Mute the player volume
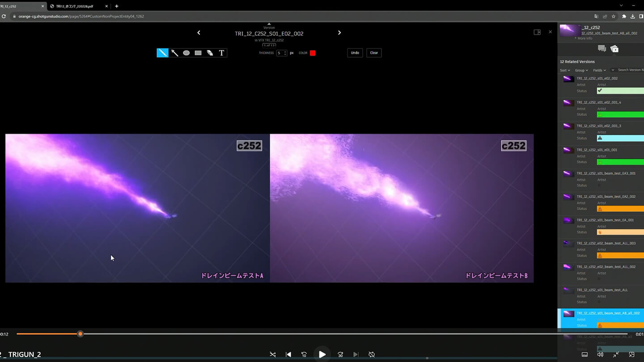 (600, 354)
